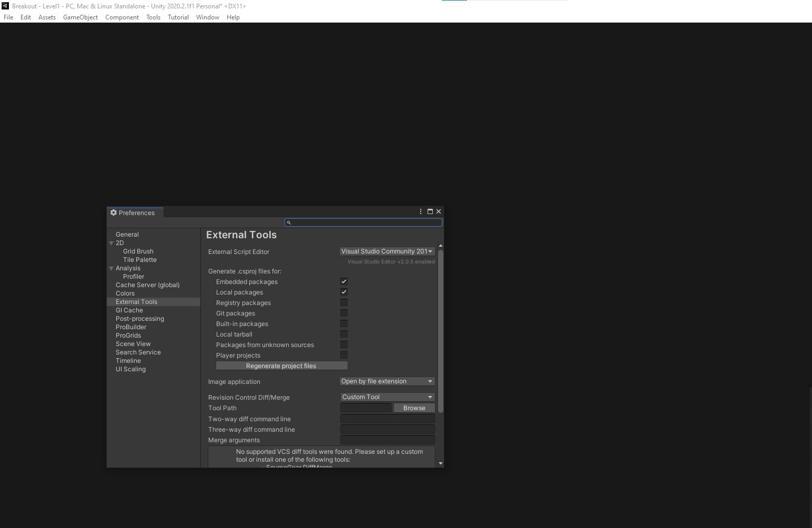The width and height of the screenshot is (812, 528).
Task: Collapse the Analysis category triangle
Action: pyautogui.click(x=111, y=268)
